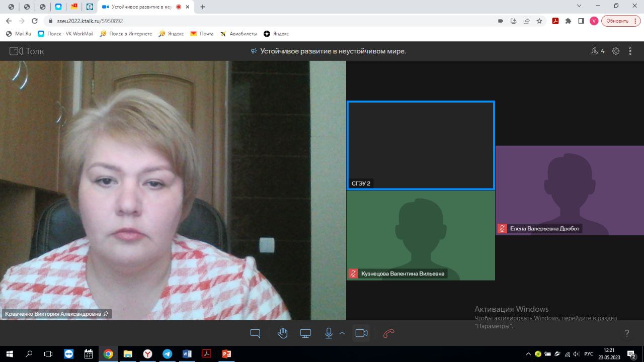Screen dimensions: 644x362
Task: Open the chat panel in the meeting toolbar
Action: point(255,333)
